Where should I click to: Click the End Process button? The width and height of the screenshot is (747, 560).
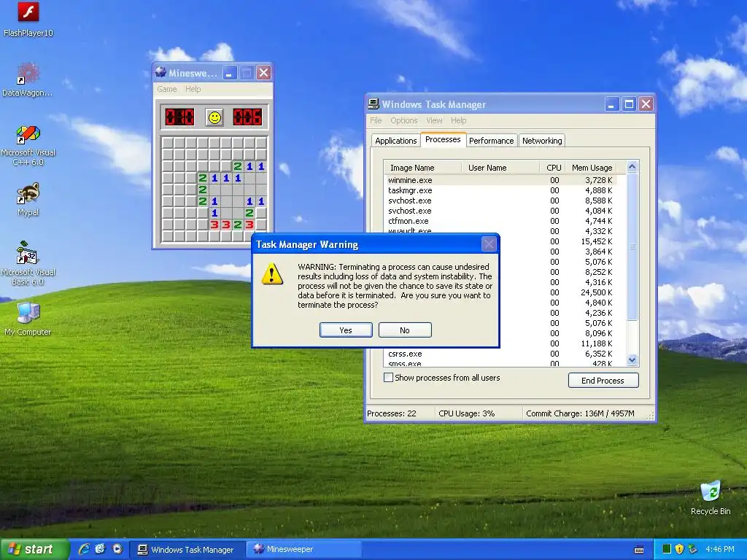(x=603, y=381)
